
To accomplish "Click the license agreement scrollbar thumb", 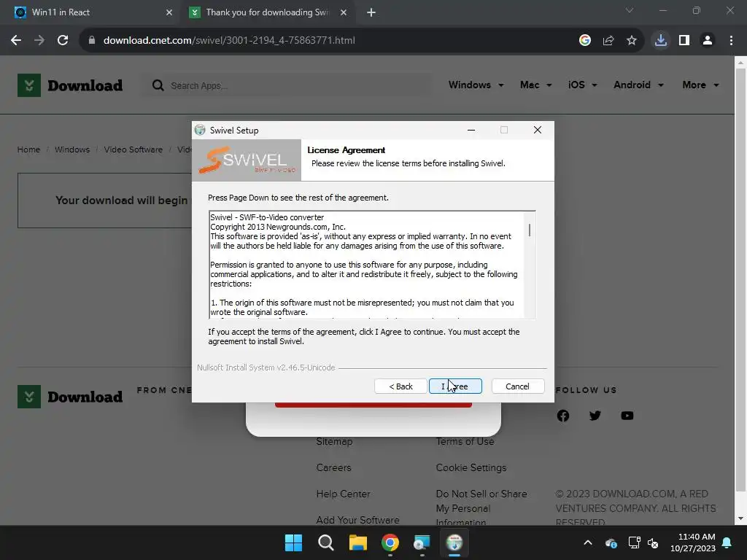I will pyautogui.click(x=530, y=230).
